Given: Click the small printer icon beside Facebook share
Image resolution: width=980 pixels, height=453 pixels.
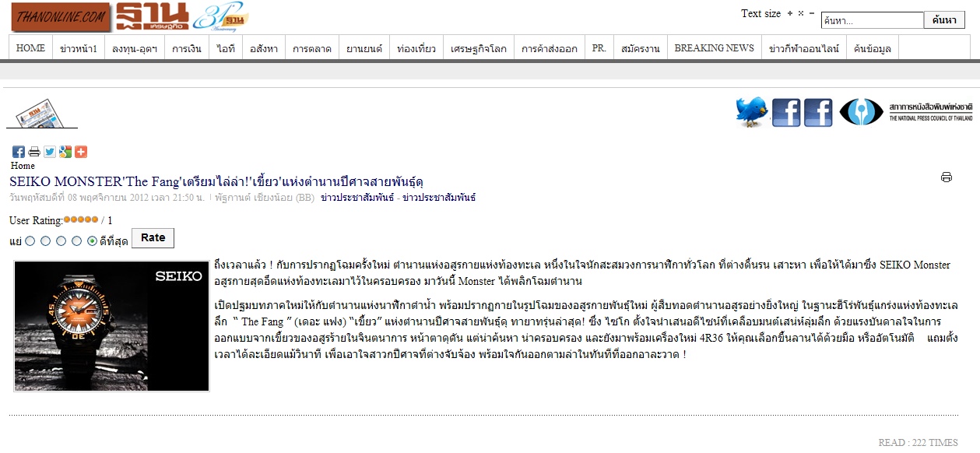Looking at the screenshot, I should 34,152.
